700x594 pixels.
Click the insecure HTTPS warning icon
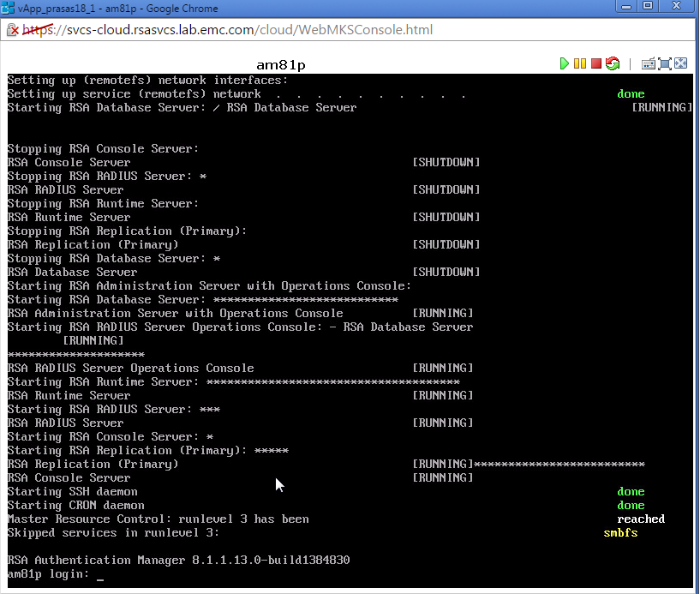point(15,30)
